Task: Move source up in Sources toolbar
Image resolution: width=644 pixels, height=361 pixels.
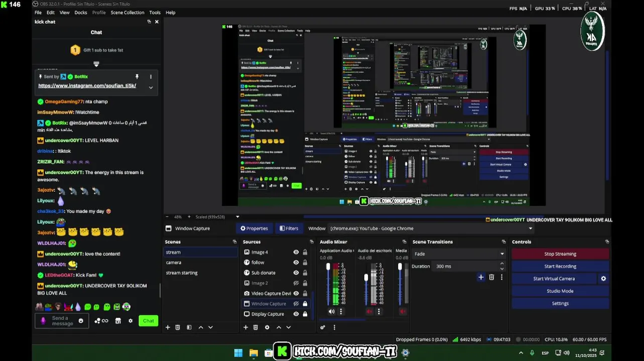Action: click(279, 327)
